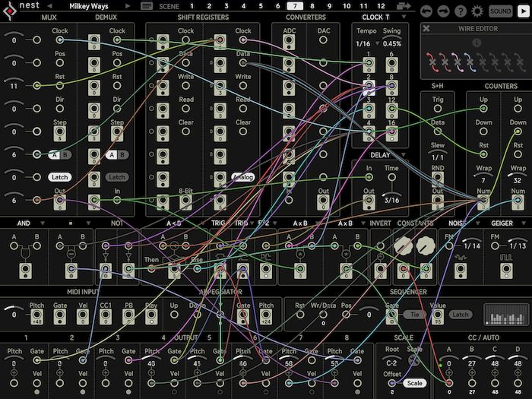Click the undo arrow button
This screenshot has height=399, width=532.
428,11
